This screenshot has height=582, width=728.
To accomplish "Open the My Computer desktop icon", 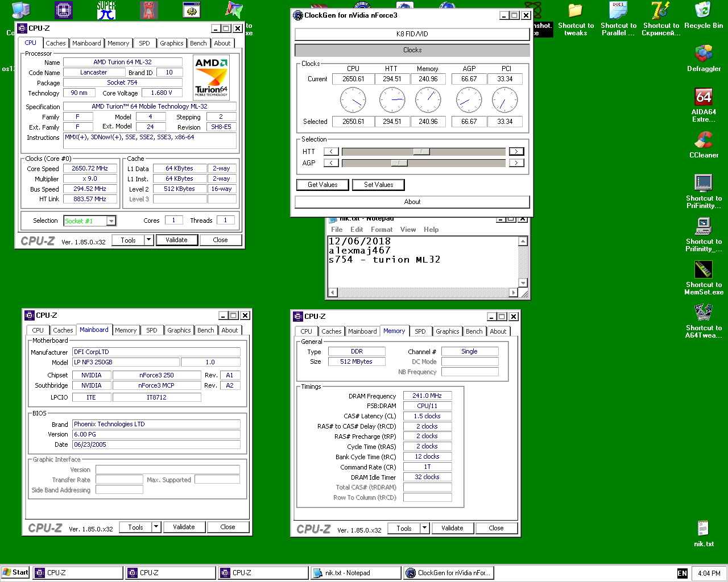I will (x=21, y=10).
